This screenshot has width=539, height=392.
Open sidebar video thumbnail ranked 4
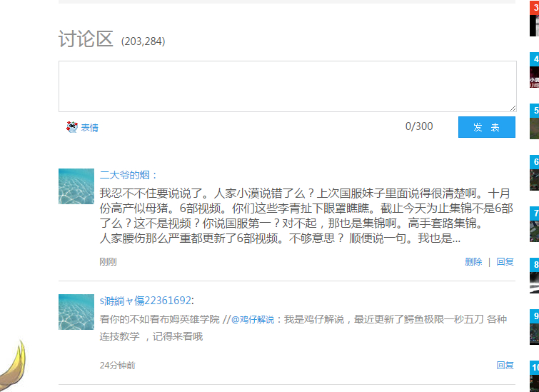pos(534,70)
